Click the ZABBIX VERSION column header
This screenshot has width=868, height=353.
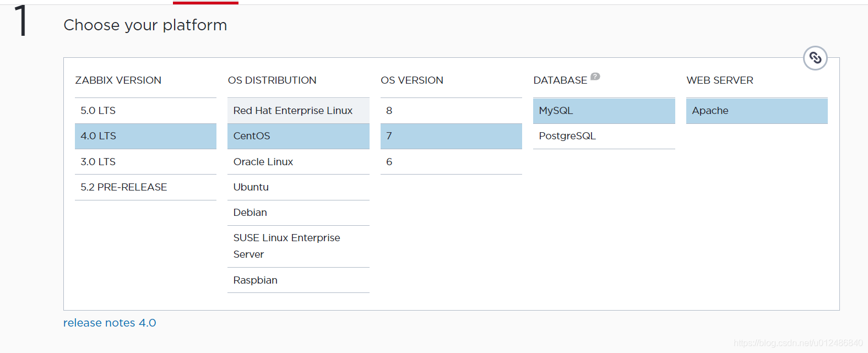(118, 80)
